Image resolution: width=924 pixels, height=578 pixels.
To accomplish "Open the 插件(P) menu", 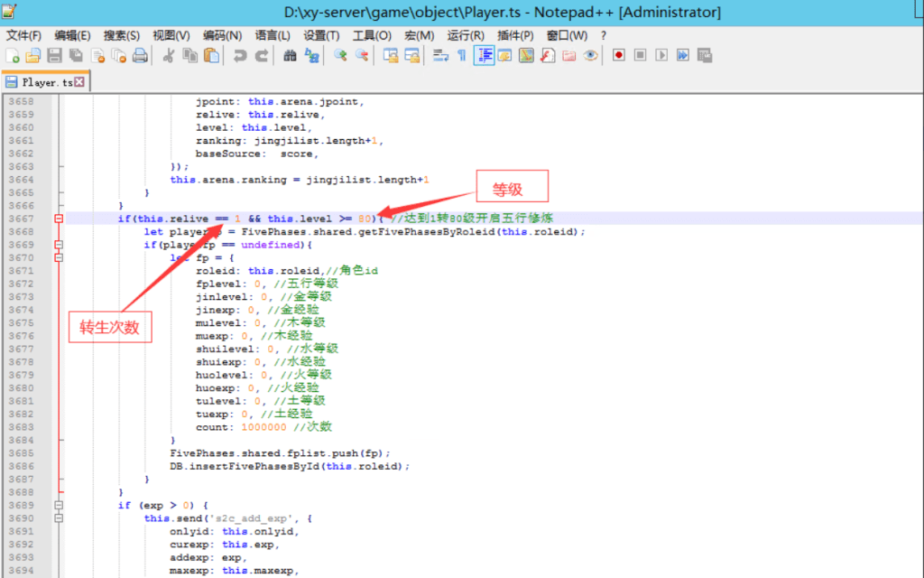I will tap(515, 35).
